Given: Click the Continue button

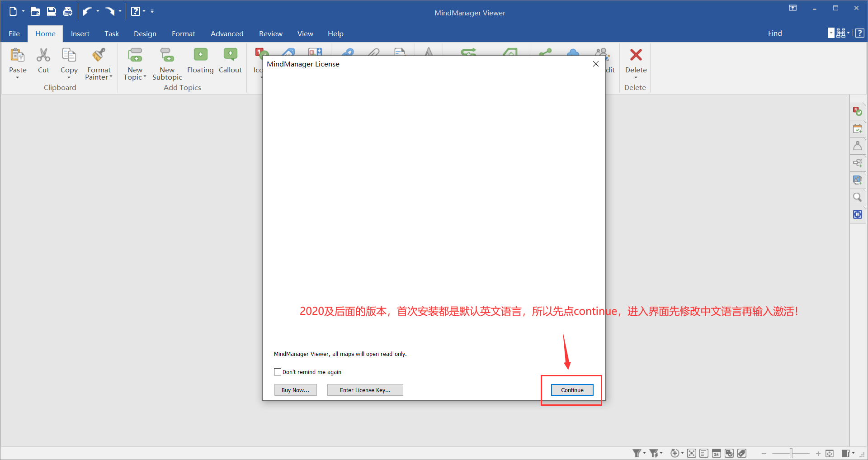Looking at the screenshot, I should [572, 390].
